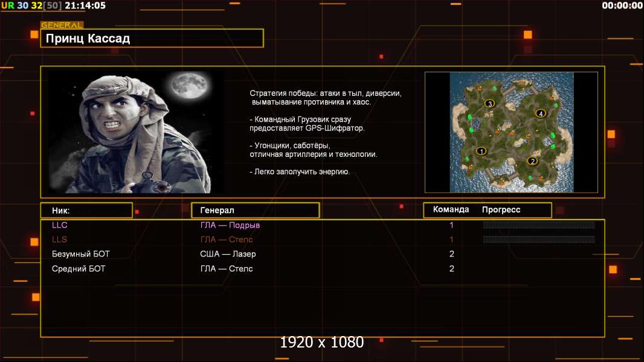The image size is (644, 362).
Task: Click start position 2 marker on map
Action: [x=532, y=160]
